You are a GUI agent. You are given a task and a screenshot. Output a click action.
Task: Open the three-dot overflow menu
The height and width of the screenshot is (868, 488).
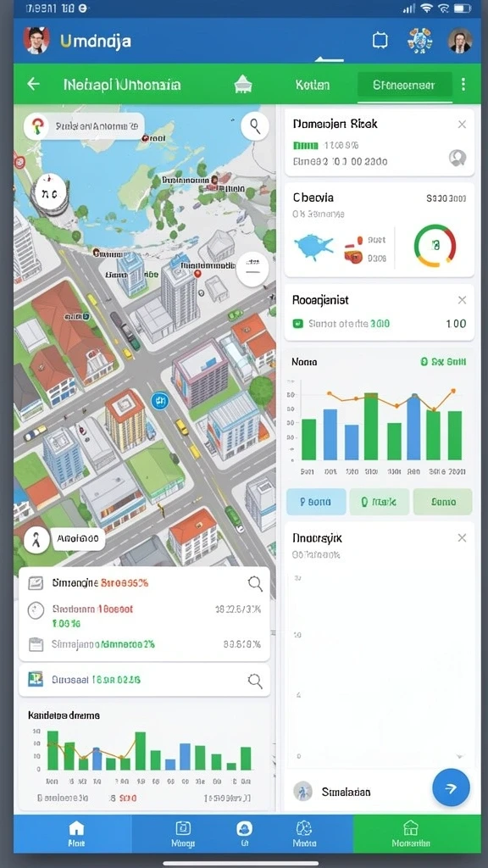[463, 84]
